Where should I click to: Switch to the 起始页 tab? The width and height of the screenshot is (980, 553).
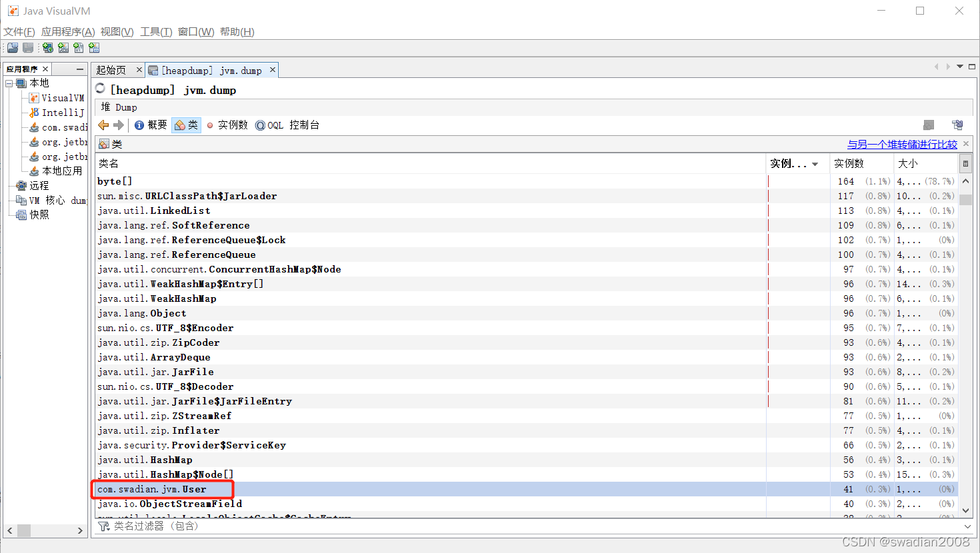pyautogui.click(x=113, y=69)
